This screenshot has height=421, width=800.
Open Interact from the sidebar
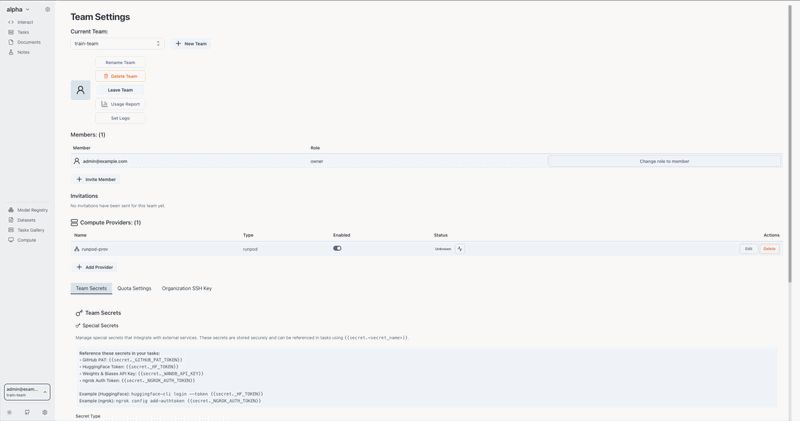pos(24,22)
